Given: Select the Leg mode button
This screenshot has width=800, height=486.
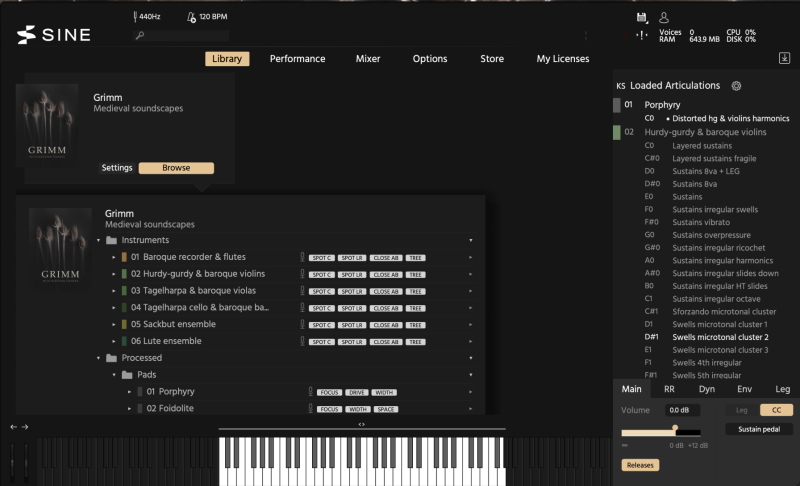Looking at the screenshot, I should pos(741,410).
